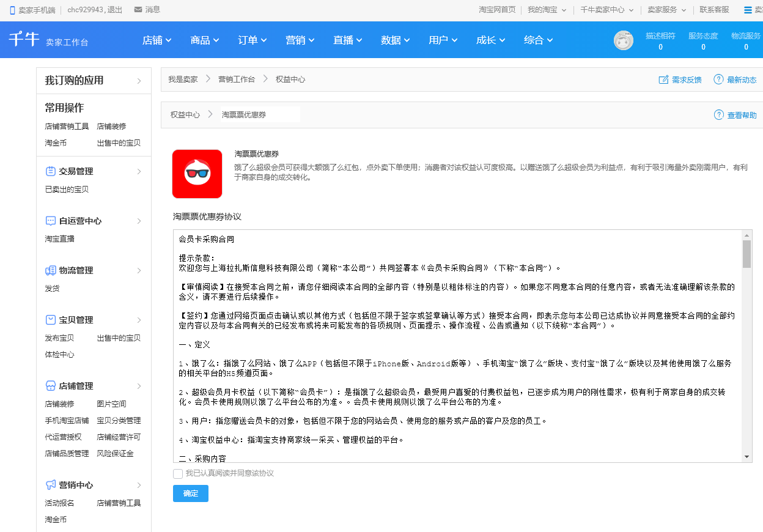Image resolution: width=763 pixels, height=532 pixels.
Task: Click the 退出 logout link
Action: pyautogui.click(x=115, y=10)
